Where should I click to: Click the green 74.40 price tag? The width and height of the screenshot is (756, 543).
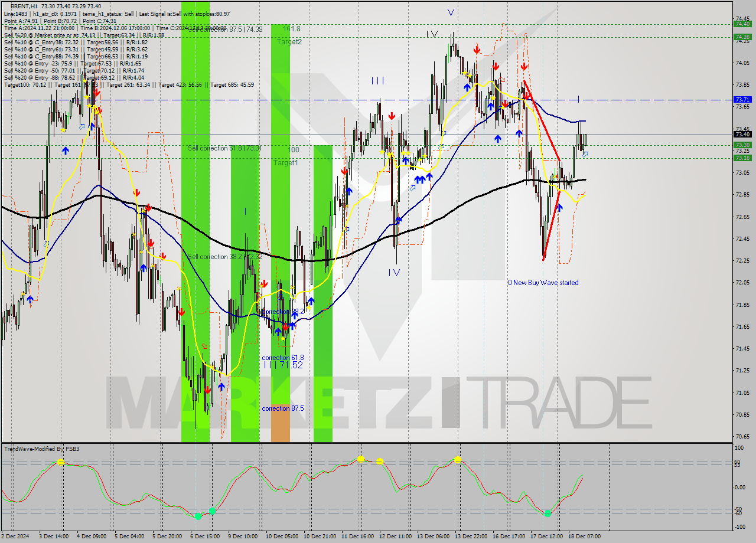click(742, 24)
